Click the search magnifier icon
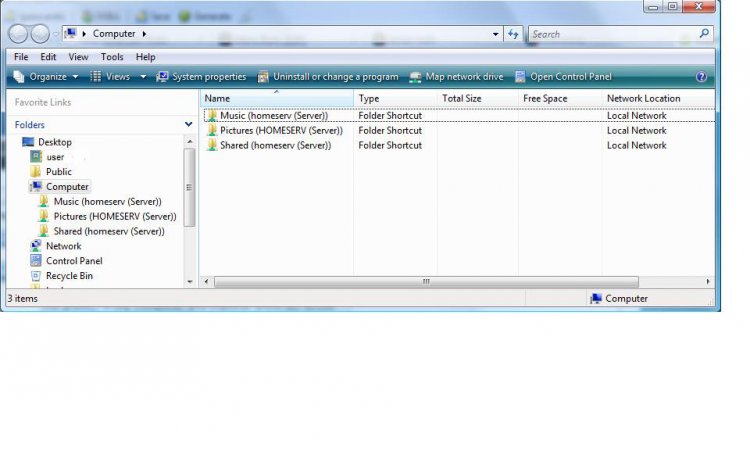This screenshot has width=750, height=469. (x=704, y=34)
